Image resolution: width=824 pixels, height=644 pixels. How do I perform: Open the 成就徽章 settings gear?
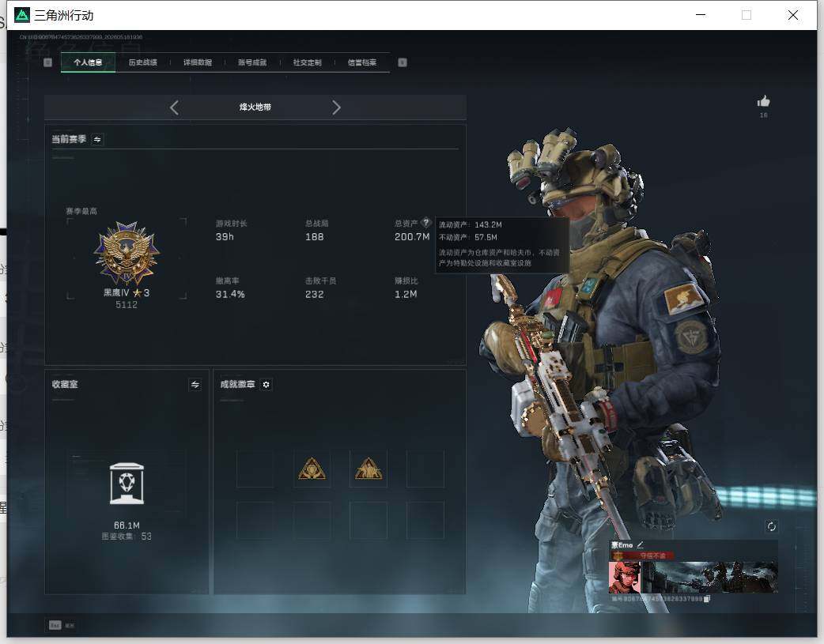[x=266, y=385]
